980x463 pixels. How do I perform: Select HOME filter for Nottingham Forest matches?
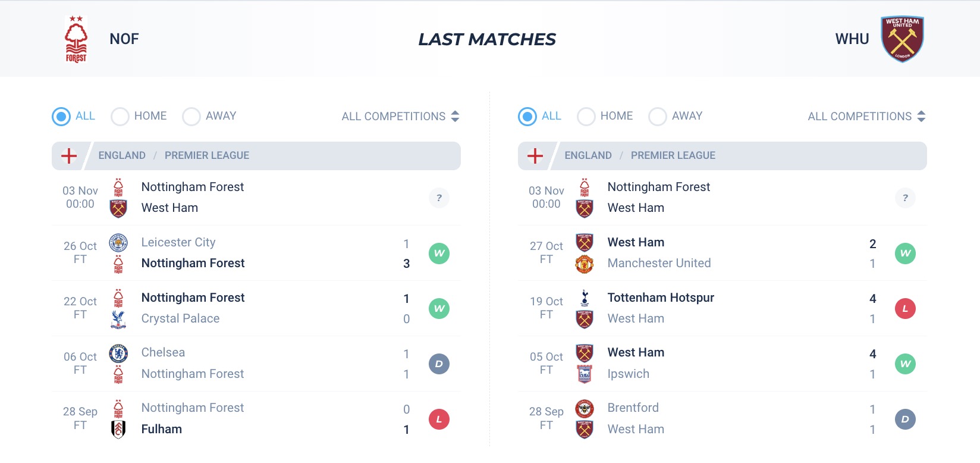139,116
